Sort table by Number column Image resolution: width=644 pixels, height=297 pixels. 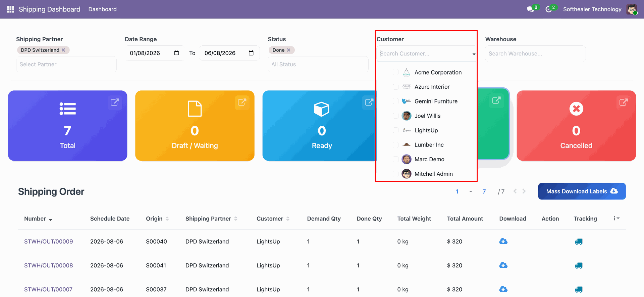pos(38,219)
